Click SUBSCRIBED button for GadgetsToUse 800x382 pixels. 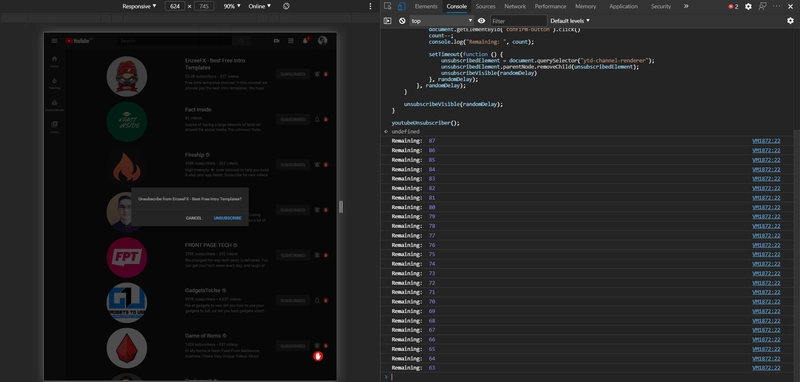click(x=293, y=300)
